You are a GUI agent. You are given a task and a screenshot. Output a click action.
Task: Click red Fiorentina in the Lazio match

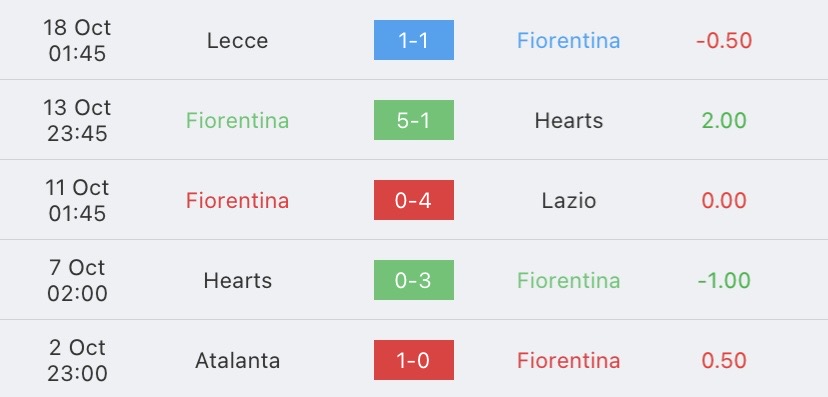(237, 201)
